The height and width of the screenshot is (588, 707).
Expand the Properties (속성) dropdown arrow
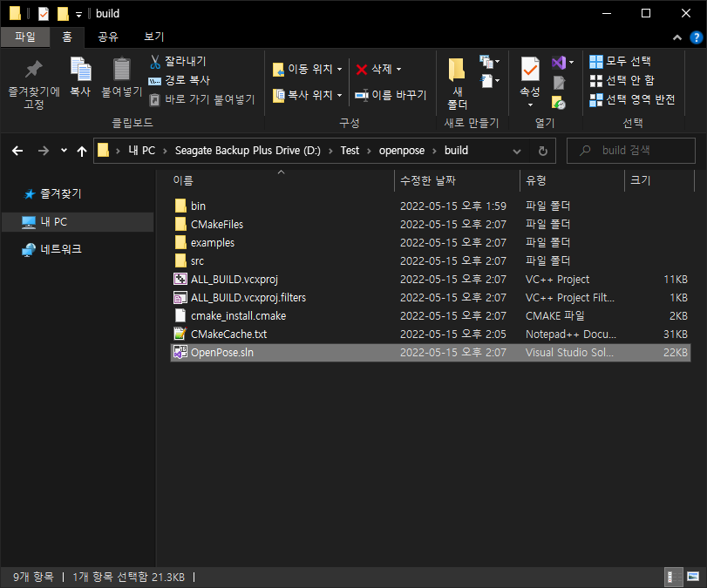pos(530,105)
